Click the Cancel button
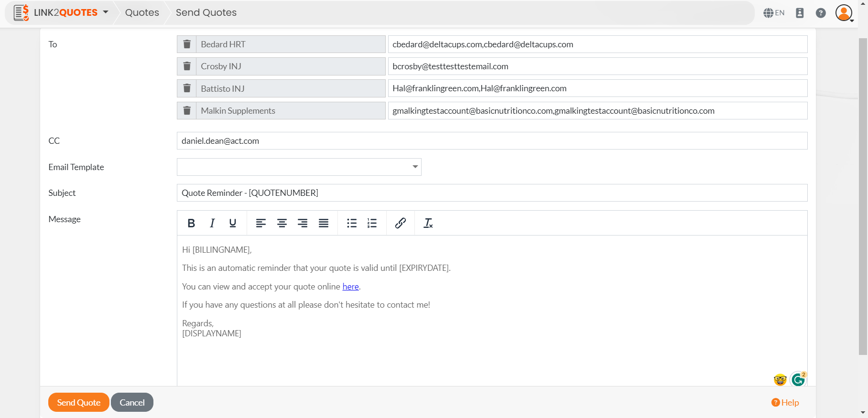This screenshot has height=418, width=868. [132, 402]
